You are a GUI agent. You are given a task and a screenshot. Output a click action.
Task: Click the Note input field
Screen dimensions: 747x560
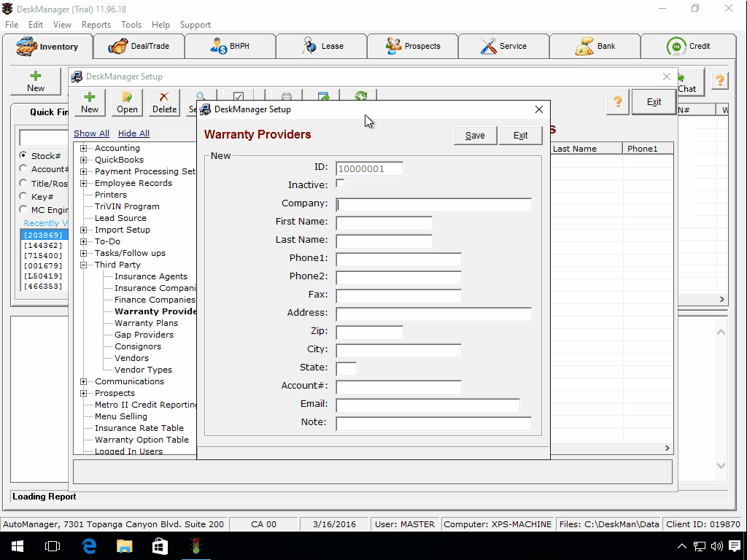pos(433,424)
